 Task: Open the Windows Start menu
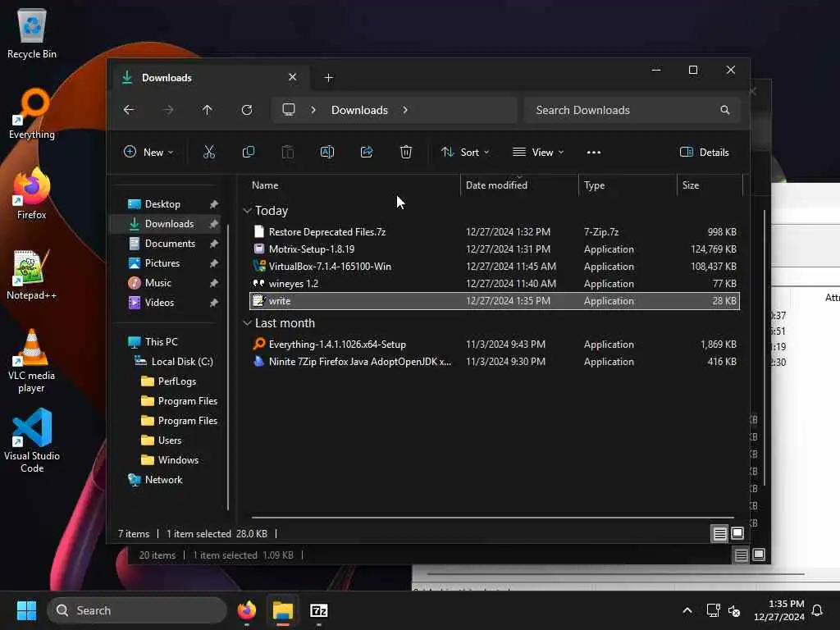[x=26, y=610]
